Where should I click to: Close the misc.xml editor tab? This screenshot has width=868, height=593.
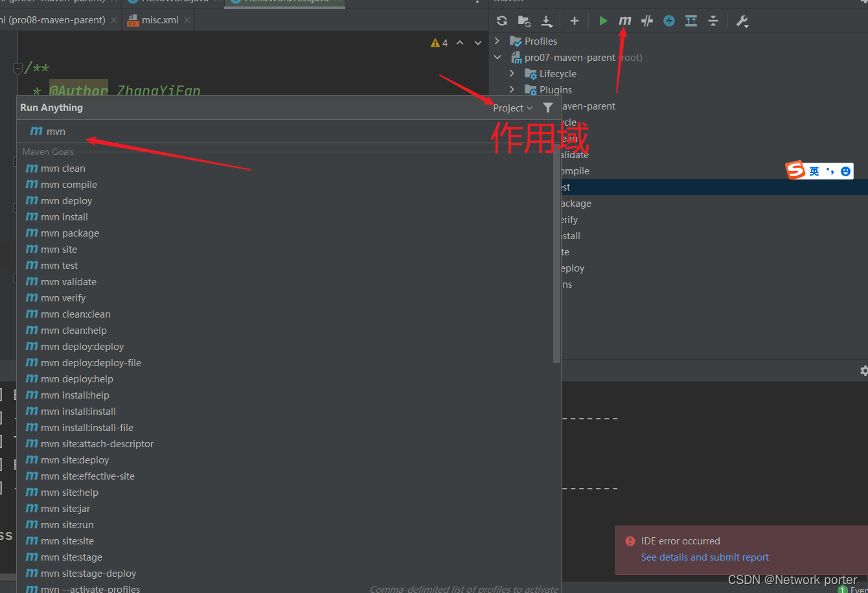pos(187,20)
